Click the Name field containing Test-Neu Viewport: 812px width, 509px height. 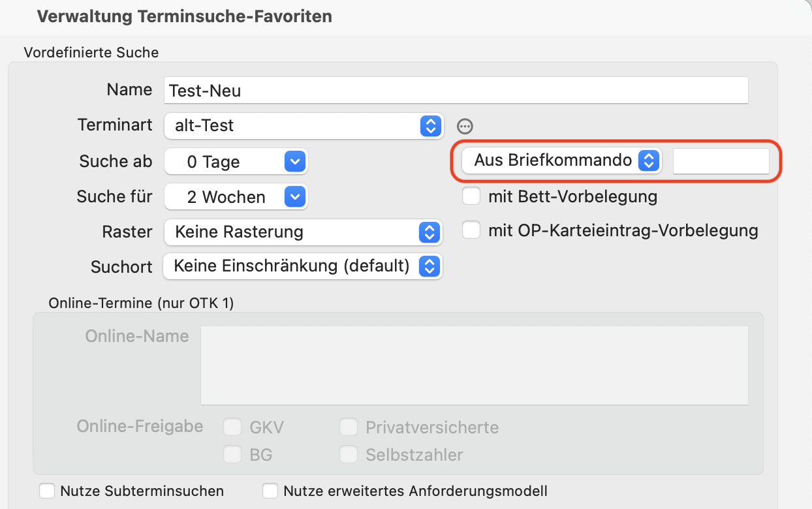456,90
